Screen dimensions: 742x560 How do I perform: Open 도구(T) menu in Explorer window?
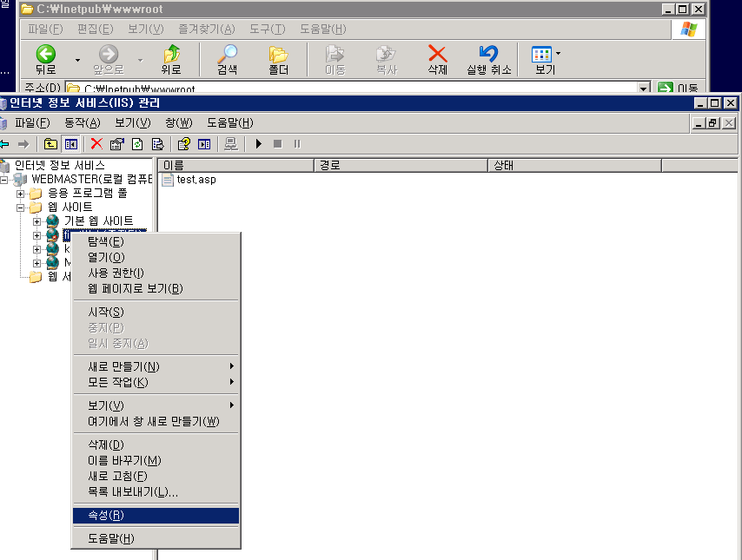(268, 30)
